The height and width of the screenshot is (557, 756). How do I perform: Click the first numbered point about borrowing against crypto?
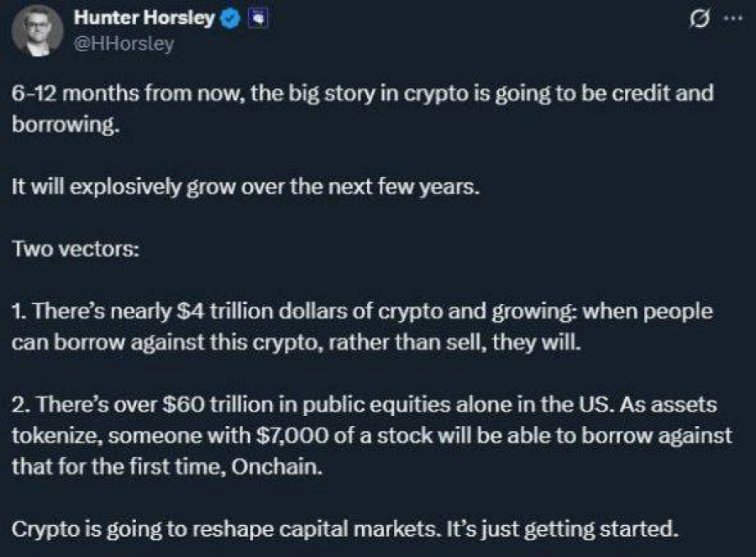(x=361, y=328)
